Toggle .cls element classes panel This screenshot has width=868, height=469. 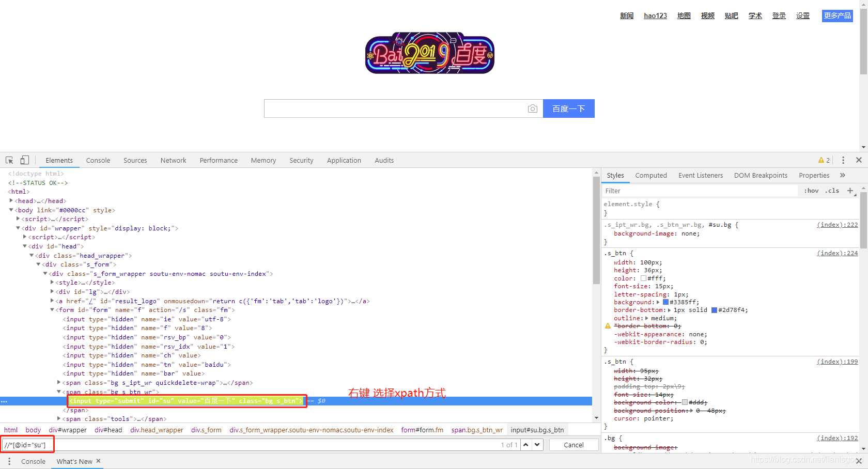point(832,191)
